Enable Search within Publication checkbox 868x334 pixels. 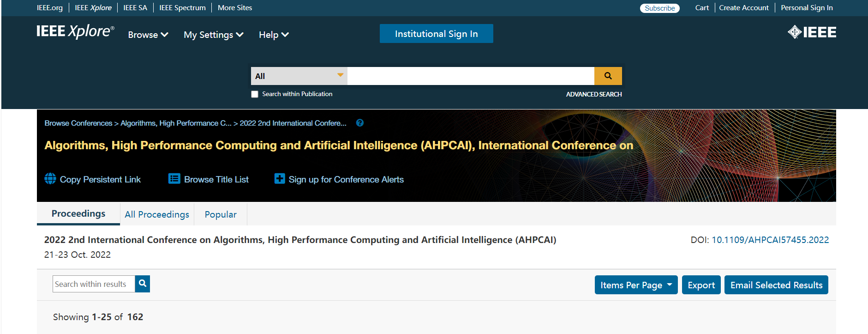(x=255, y=94)
